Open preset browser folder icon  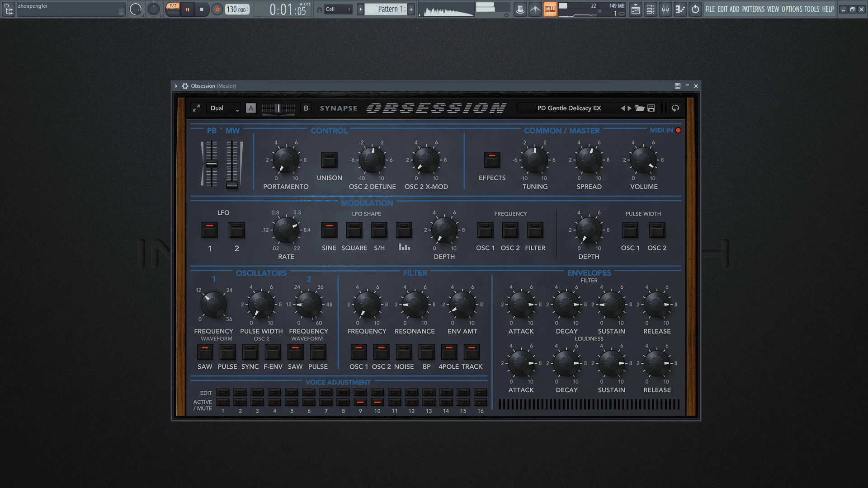[x=640, y=108]
